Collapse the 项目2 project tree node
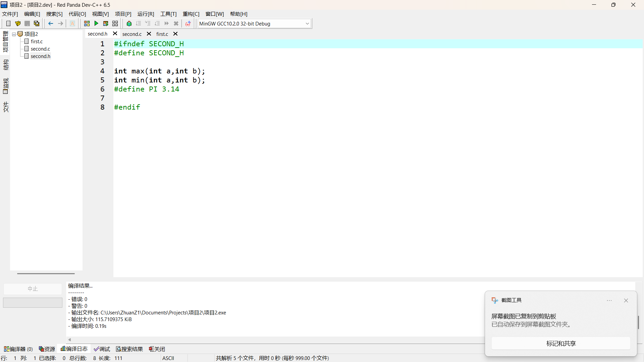Viewport: 644px width, 362px height. tap(14, 34)
